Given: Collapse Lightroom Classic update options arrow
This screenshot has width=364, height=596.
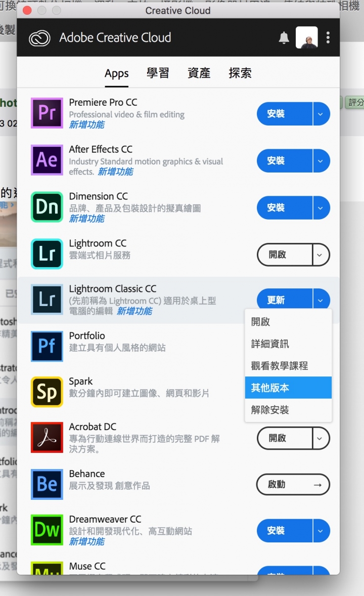Looking at the screenshot, I should pos(321,300).
